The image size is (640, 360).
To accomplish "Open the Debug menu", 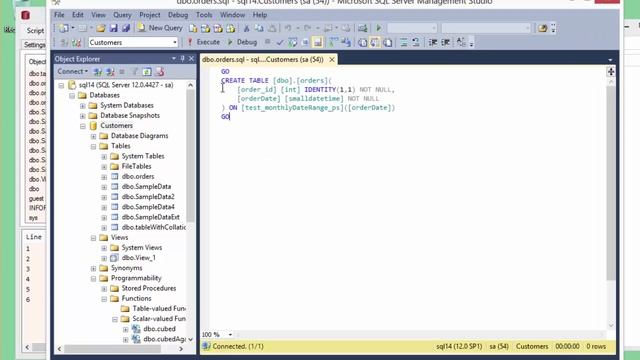I will (178, 15).
